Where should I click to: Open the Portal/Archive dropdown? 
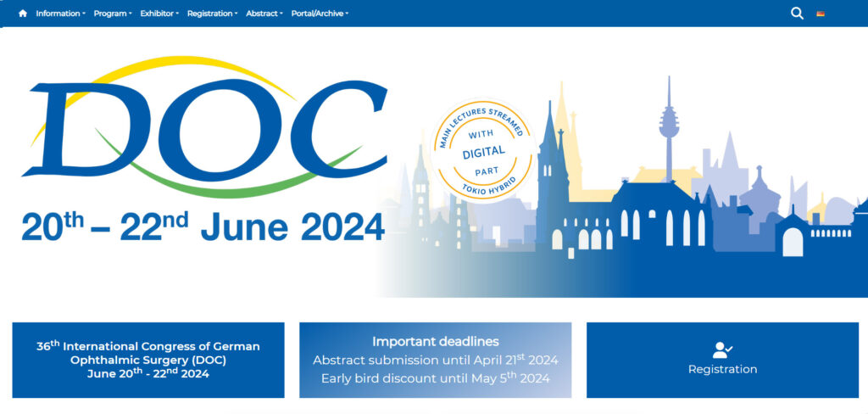[x=320, y=14]
